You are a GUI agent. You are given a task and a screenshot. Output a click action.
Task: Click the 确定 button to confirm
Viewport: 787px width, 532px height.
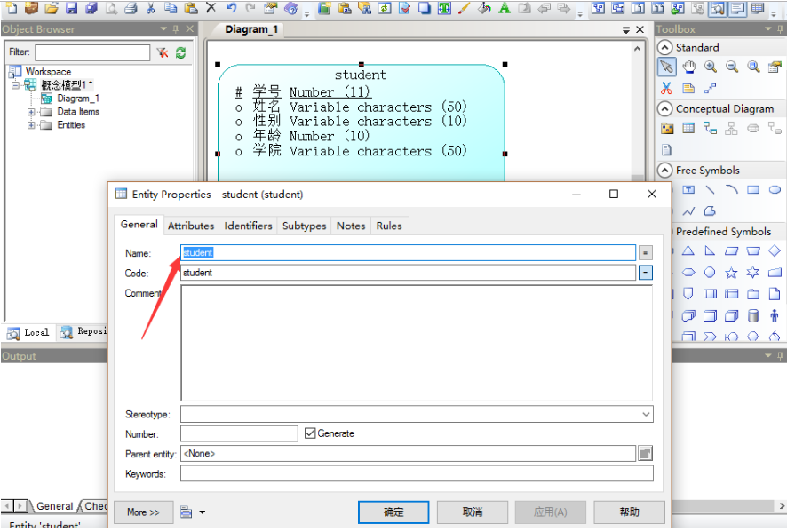(393, 512)
